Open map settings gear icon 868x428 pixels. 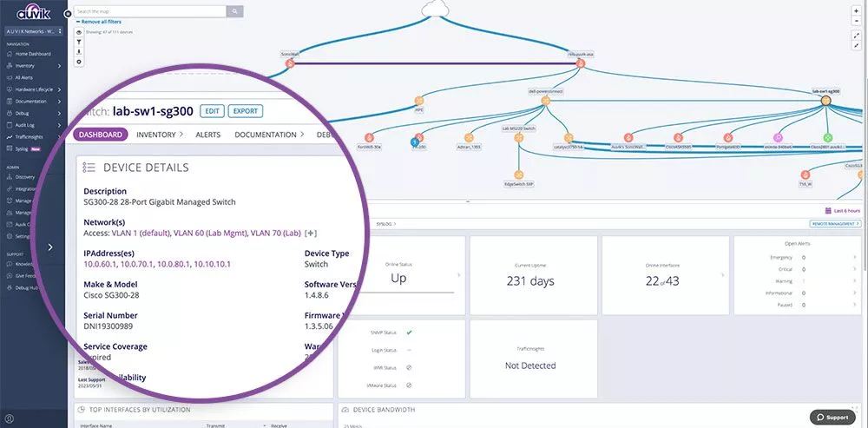(x=80, y=62)
